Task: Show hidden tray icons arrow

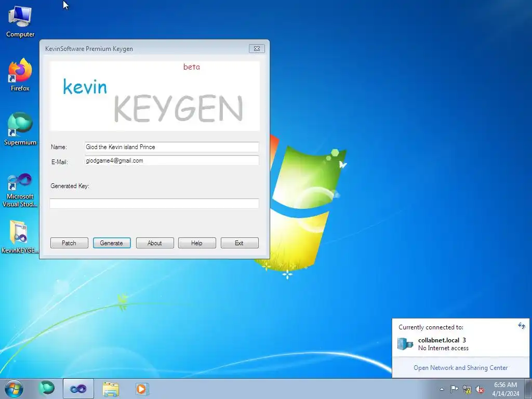Action: [442, 389]
